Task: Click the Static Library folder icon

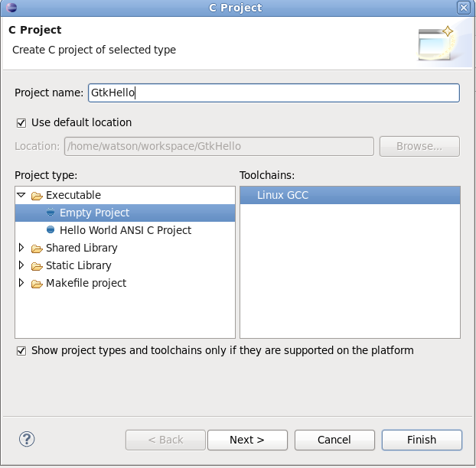Action: pos(37,266)
